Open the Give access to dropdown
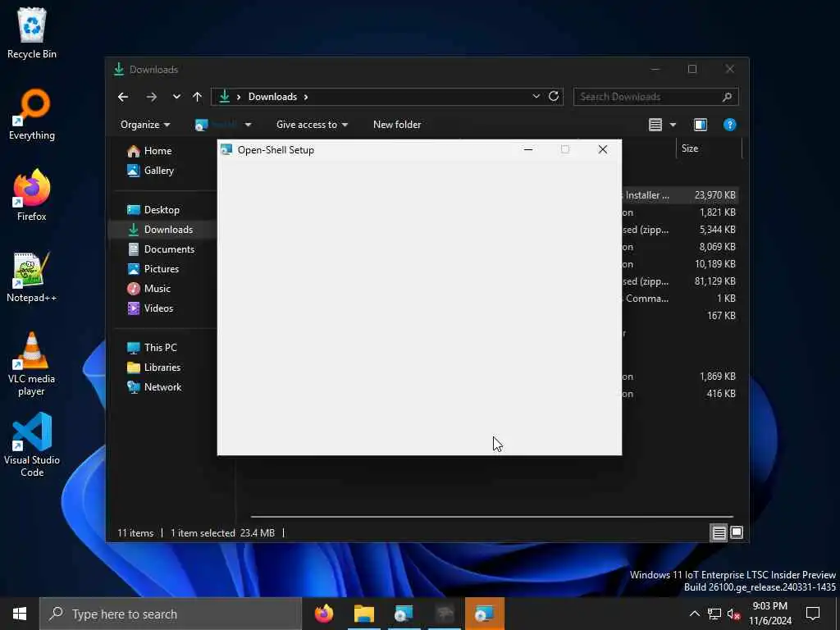Viewport: 840px width, 630px height. click(x=313, y=125)
